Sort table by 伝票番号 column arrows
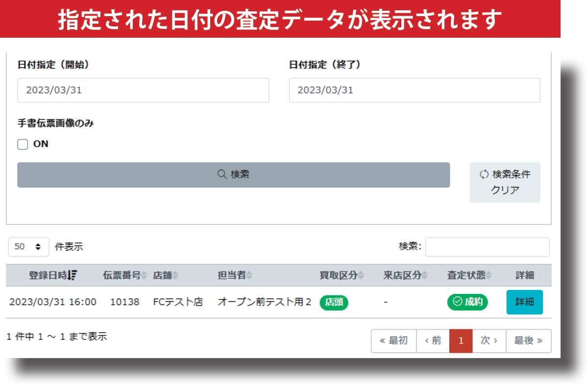 (144, 276)
